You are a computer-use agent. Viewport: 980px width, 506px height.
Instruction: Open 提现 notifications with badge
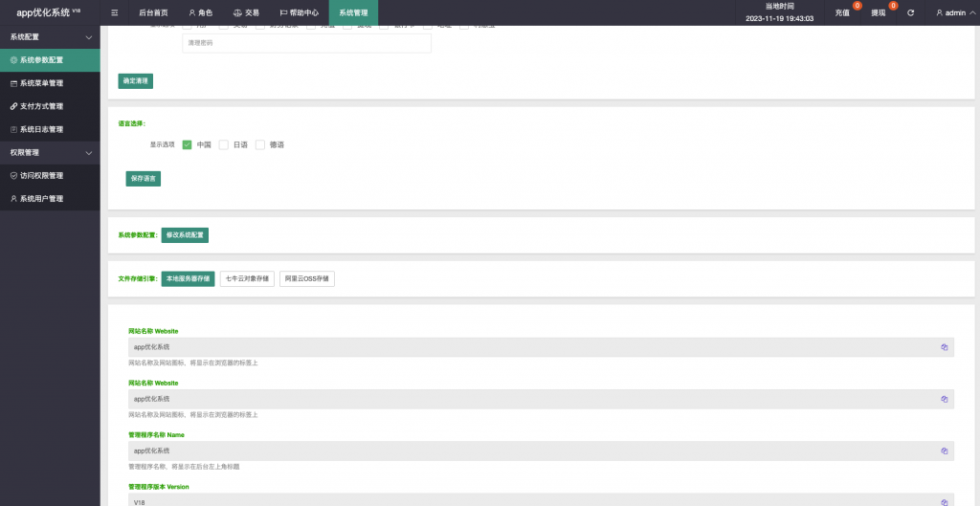coord(880,12)
